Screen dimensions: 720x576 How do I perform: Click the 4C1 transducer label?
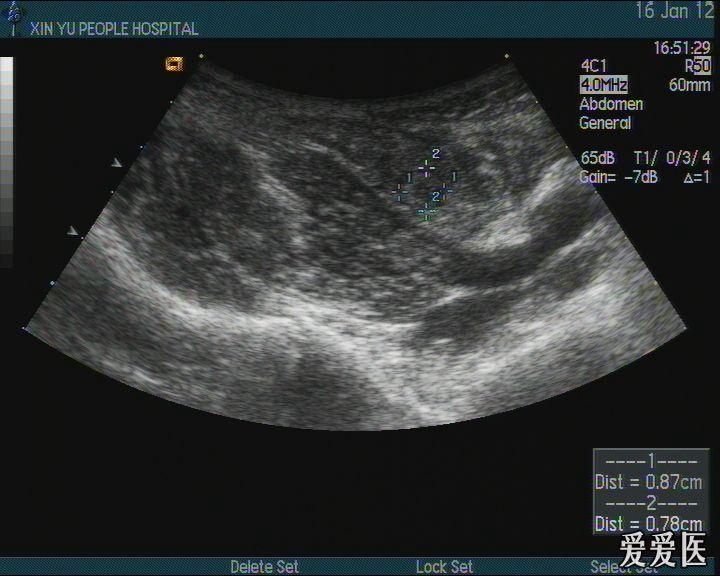593,66
